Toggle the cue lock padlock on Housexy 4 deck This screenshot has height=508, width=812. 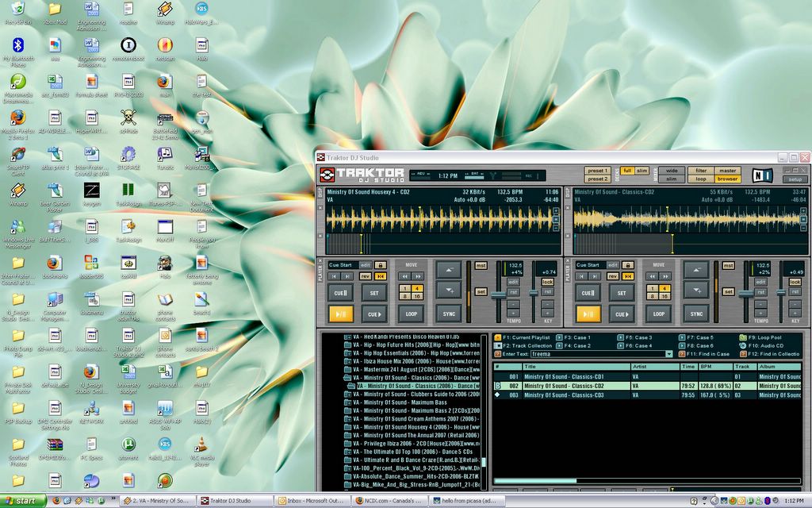(380, 265)
